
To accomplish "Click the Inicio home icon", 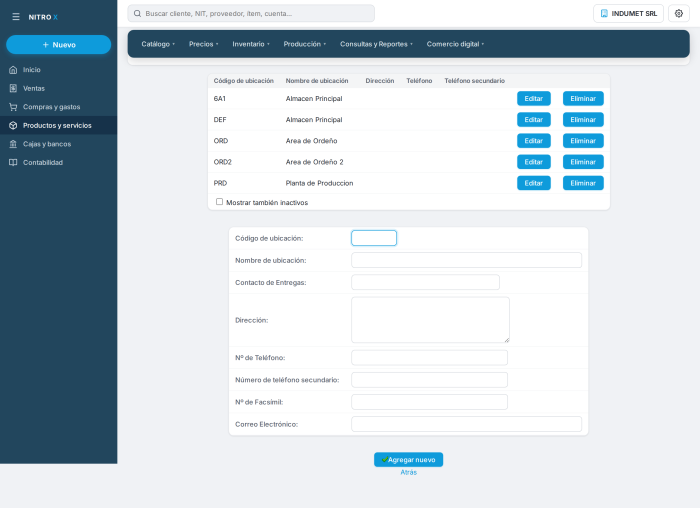I will click(13, 70).
